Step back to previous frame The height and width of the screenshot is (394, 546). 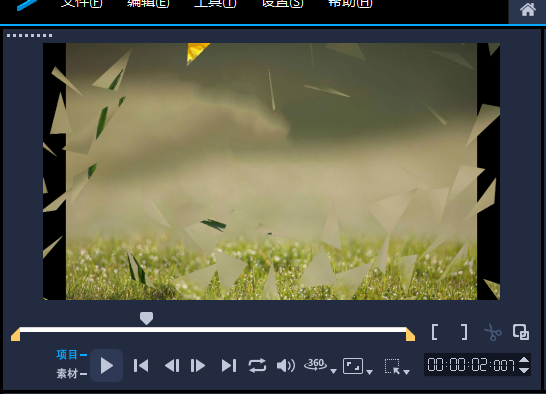click(x=172, y=366)
